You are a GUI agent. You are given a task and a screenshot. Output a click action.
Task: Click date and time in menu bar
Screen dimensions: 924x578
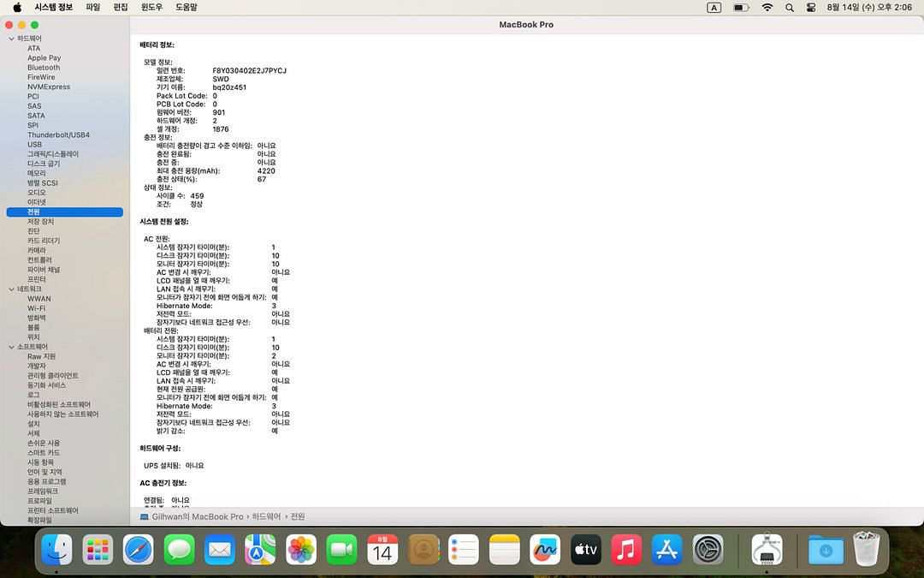point(869,8)
